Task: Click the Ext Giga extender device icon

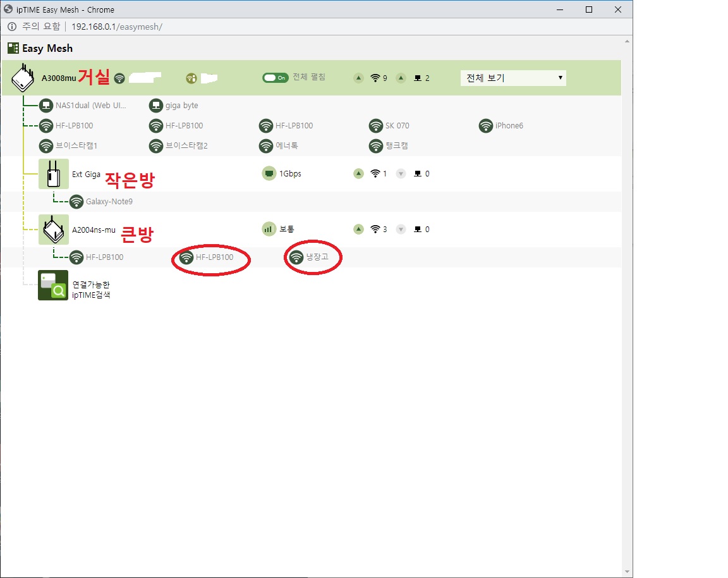Action: pos(53,174)
